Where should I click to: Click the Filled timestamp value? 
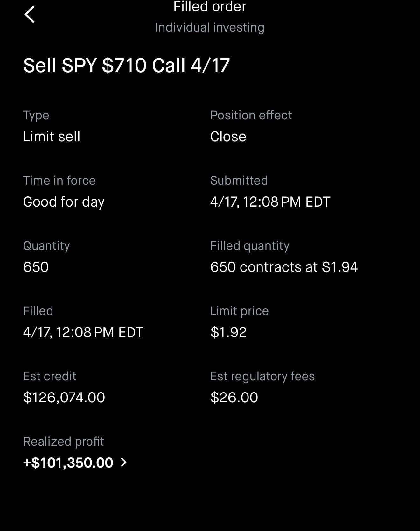[x=83, y=332]
